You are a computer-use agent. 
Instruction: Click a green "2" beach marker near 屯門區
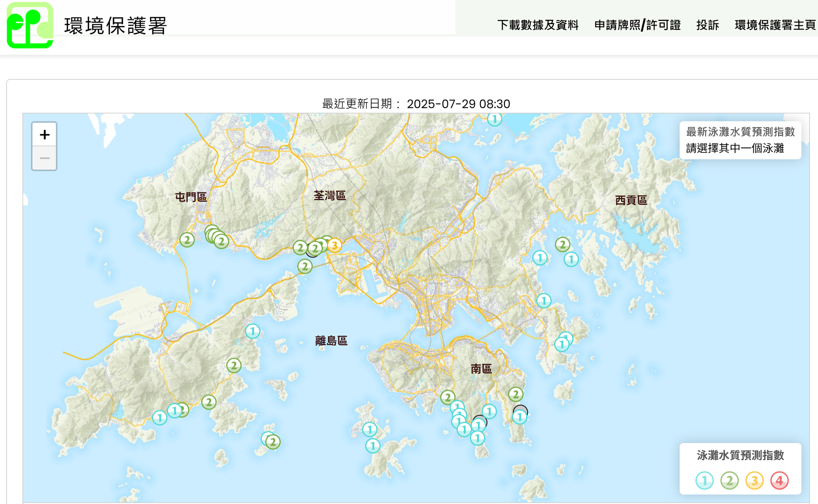tap(188, 241)
